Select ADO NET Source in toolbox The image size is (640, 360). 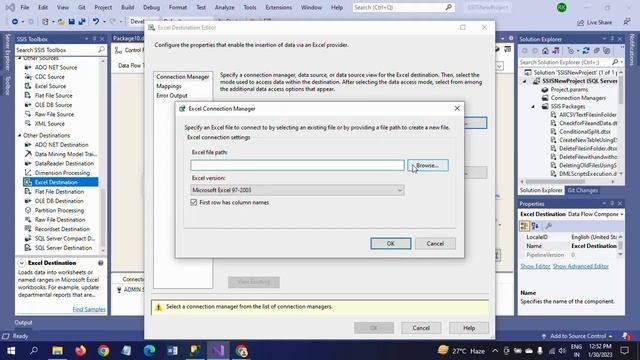[56, 67]
